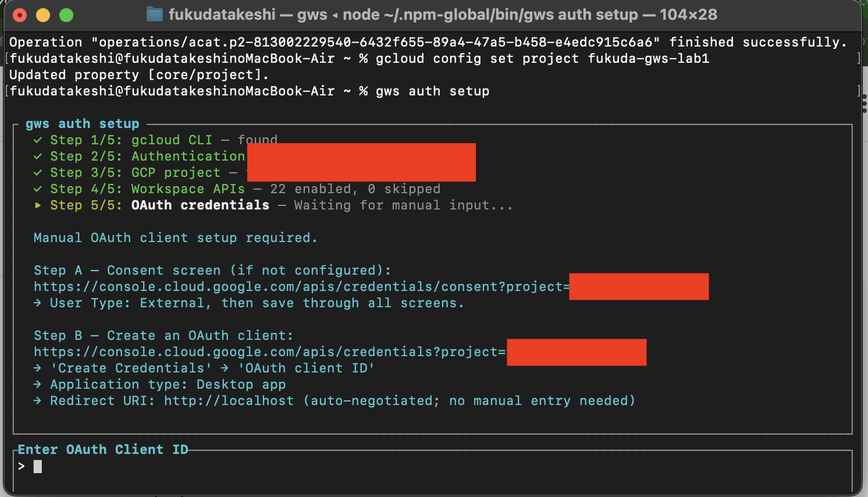This screenshot has height=497, width=868.
Task: Click the arrow before 'Application type: Desktop app'
Action: pos(38,384)
